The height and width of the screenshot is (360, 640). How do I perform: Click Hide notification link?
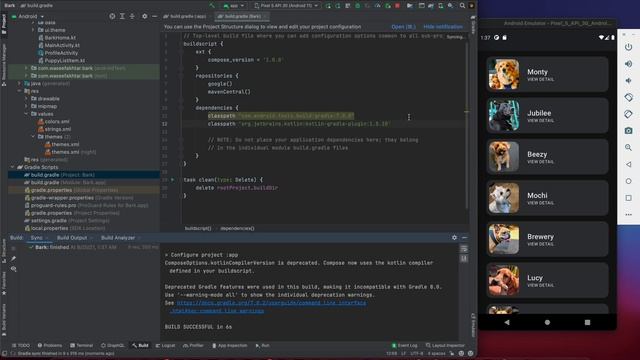pos(443,27)
